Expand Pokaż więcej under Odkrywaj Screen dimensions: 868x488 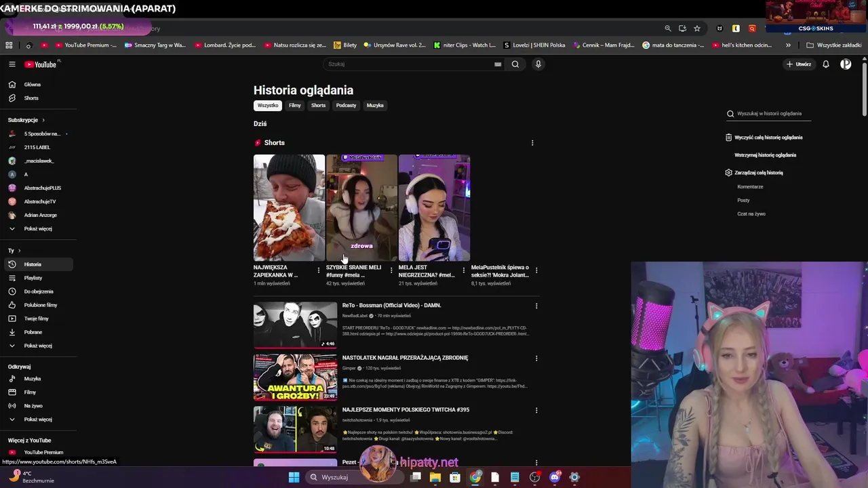pos(38,420)
